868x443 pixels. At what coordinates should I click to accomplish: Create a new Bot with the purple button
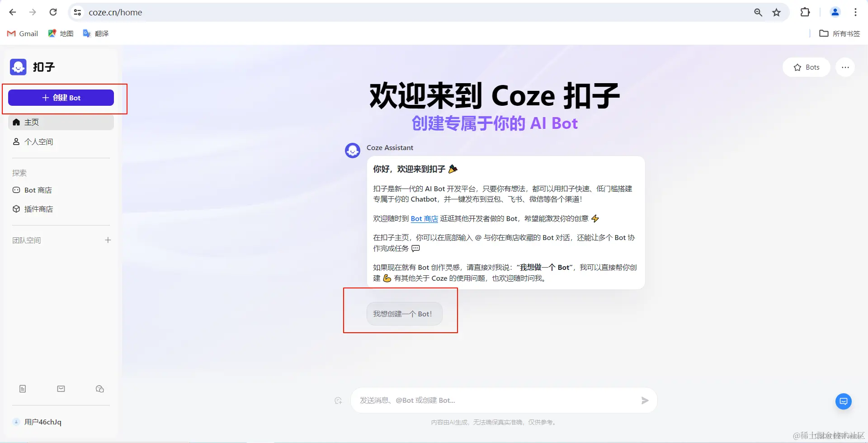(61, 98)
